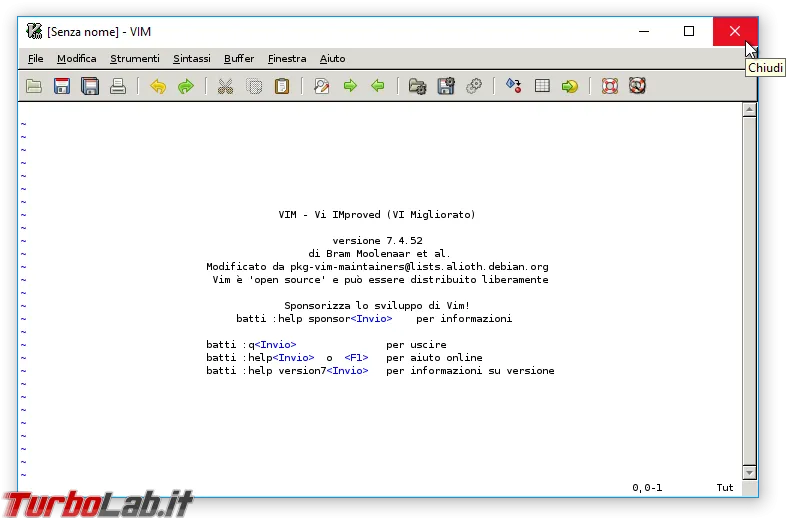Minimize the VIM window
Viewport: 786px width, 520px height.
coord(644,31)
